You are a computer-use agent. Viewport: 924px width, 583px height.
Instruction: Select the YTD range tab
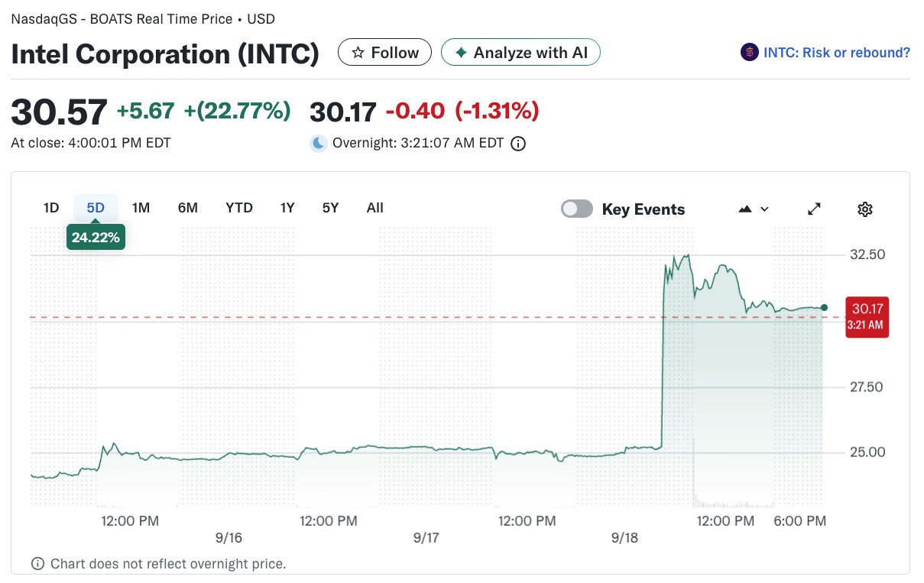(x=239, y=208)
